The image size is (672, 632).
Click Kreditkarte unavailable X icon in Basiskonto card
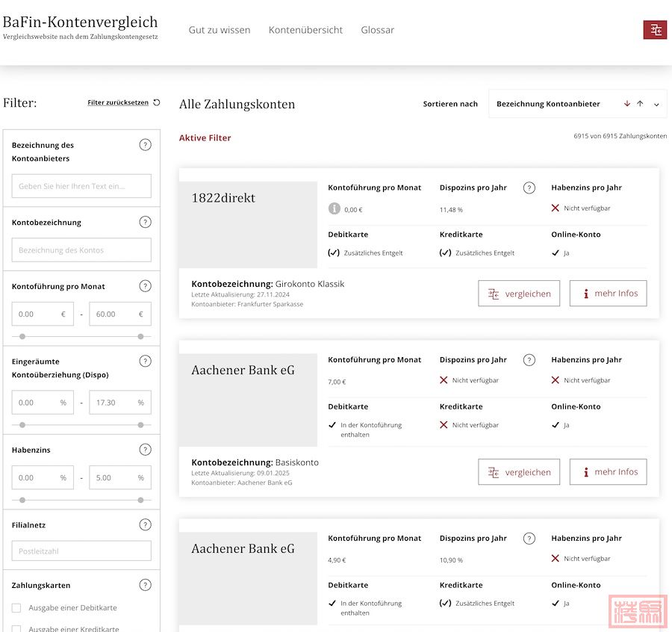pyautogui.click(x=444, y=424)
